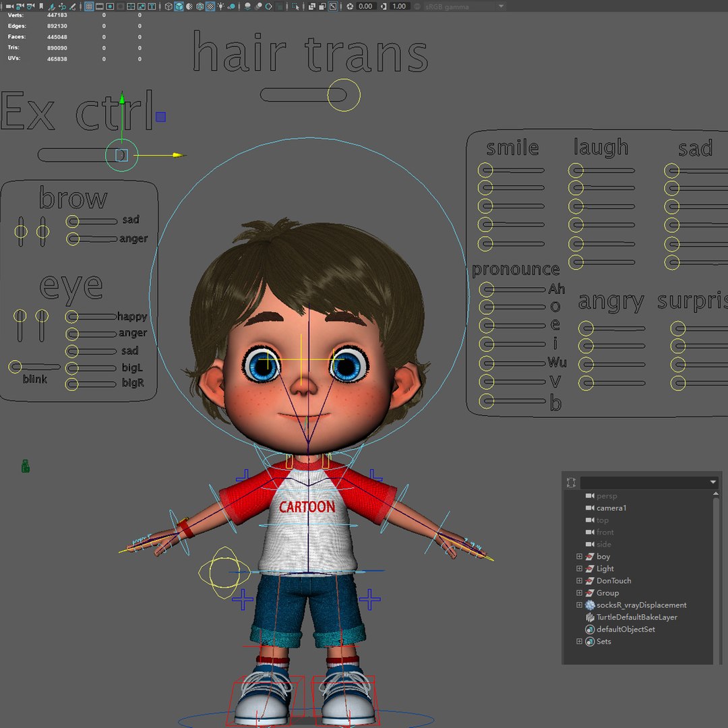728x728 pixels.
Task: Click the pronounce Wu slider handle
Action: [x=486, y=363]
